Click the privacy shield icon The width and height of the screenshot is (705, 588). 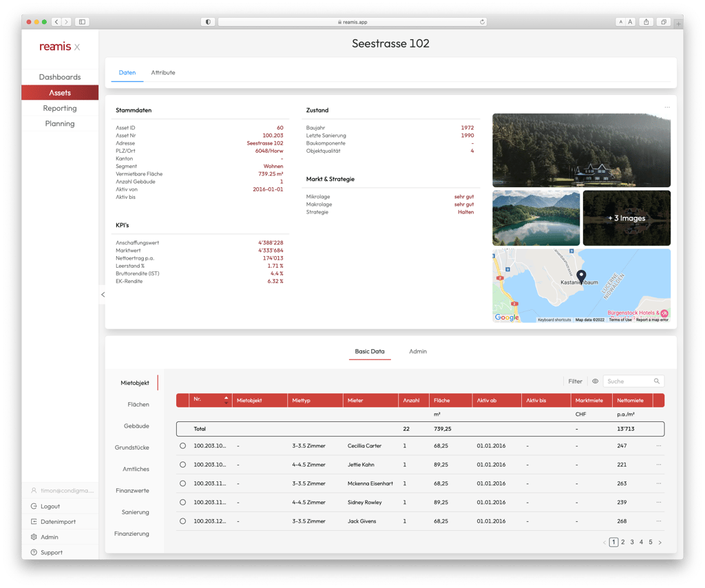pyautogui.click(x=208, y=21)
